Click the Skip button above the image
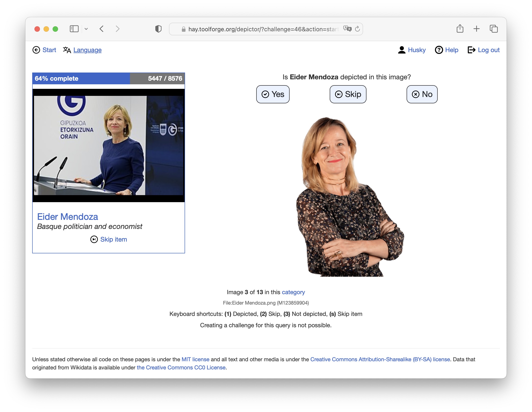 point(348,94)
